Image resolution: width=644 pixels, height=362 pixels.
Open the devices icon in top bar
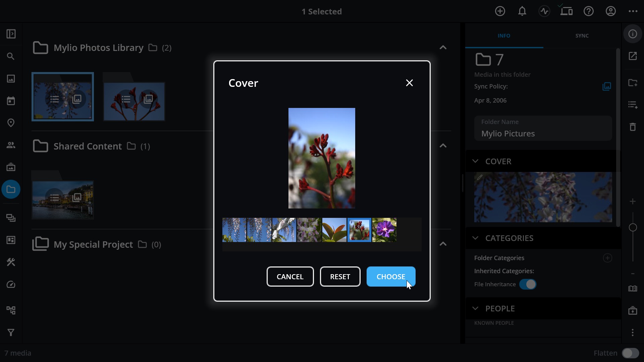pos(567,11)
